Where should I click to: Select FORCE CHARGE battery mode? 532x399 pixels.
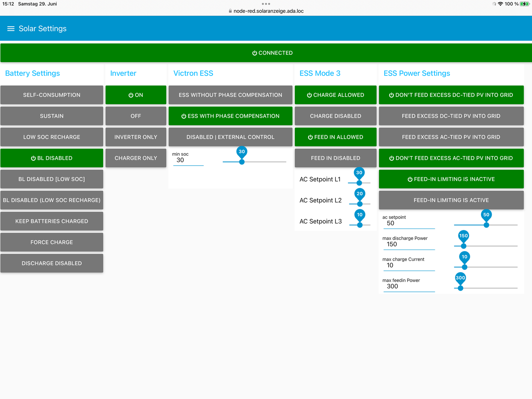click(x=52, y=242)
